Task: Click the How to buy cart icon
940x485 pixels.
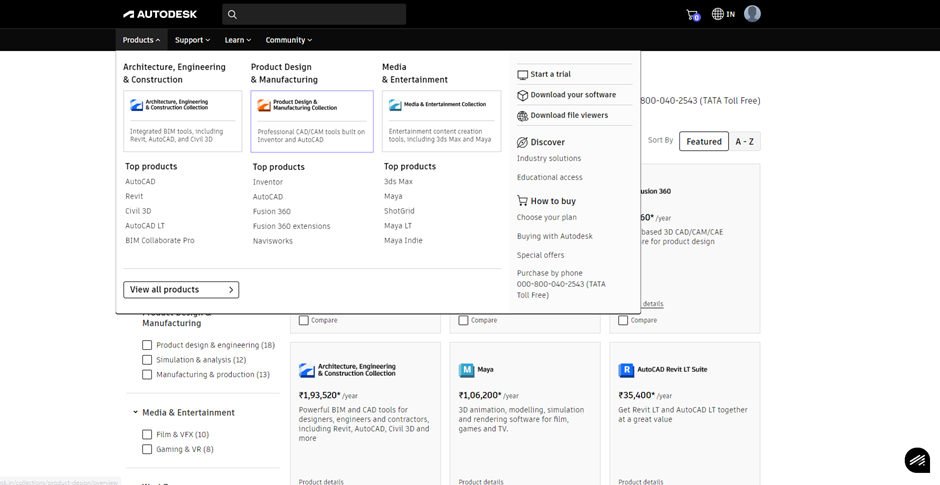Action: tap(522, 201)
